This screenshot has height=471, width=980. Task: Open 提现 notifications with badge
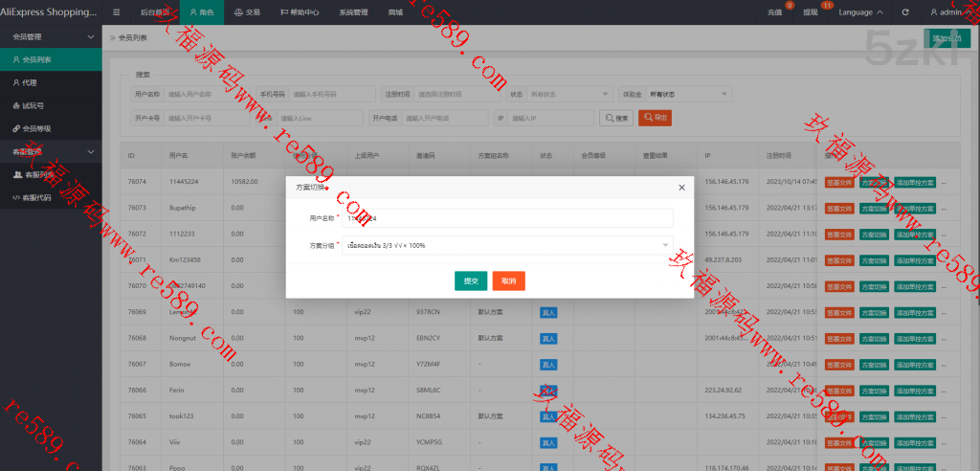tap(811, 12)
